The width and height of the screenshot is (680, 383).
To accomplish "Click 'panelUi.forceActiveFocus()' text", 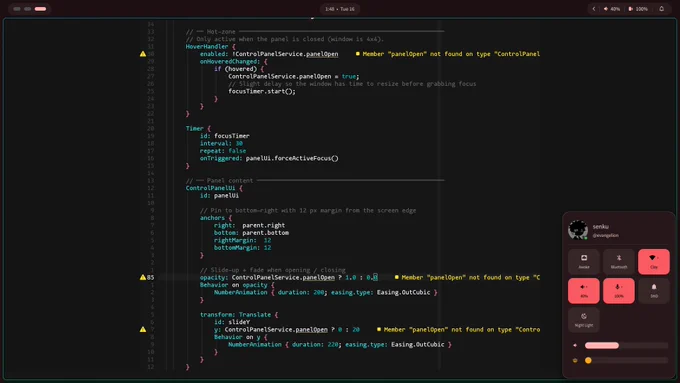I will (292, 158).
